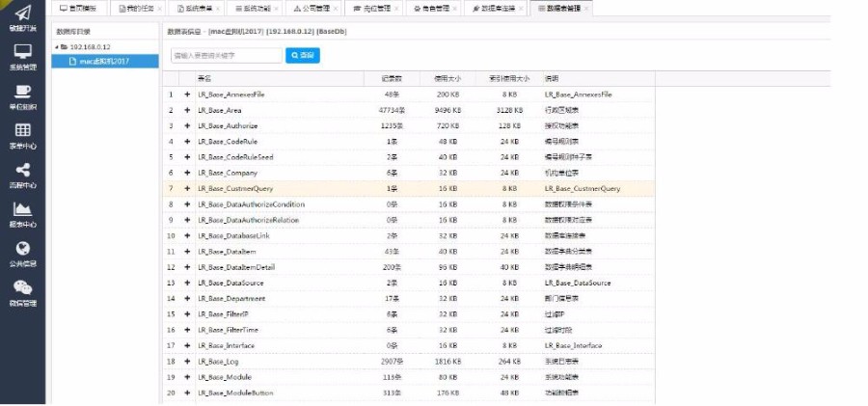Expand the LR_Base_Department row plus sign
Screen dimensions: 868x406
187,299
